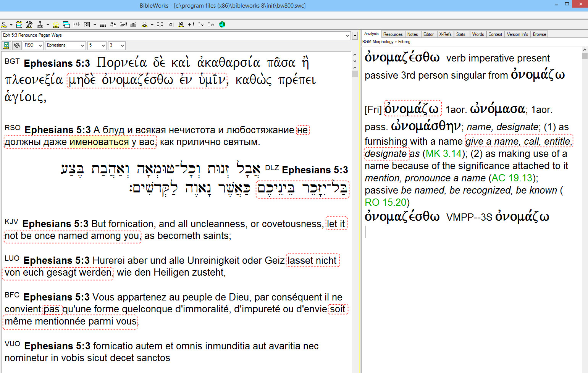This screenshot has height=373, width=588.
Task: Click the globe toolbar icon
Action: [222, 24]
